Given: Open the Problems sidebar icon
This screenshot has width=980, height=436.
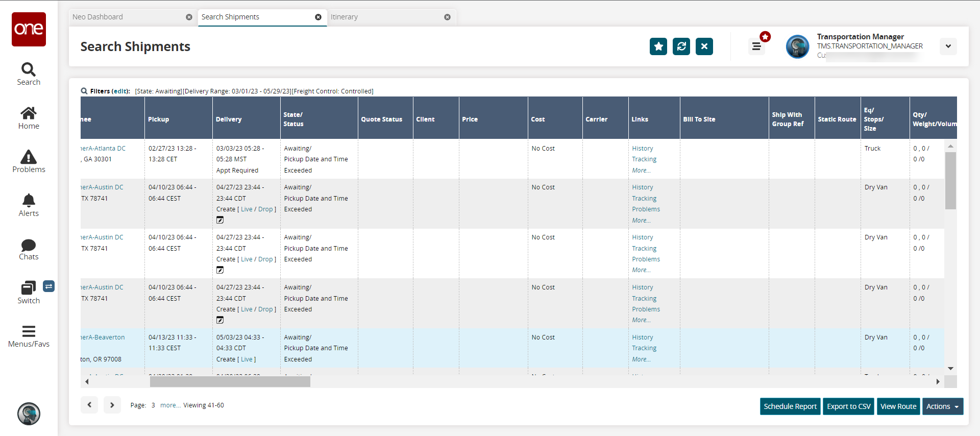Looking at the screenshot, I should (29, 161).
